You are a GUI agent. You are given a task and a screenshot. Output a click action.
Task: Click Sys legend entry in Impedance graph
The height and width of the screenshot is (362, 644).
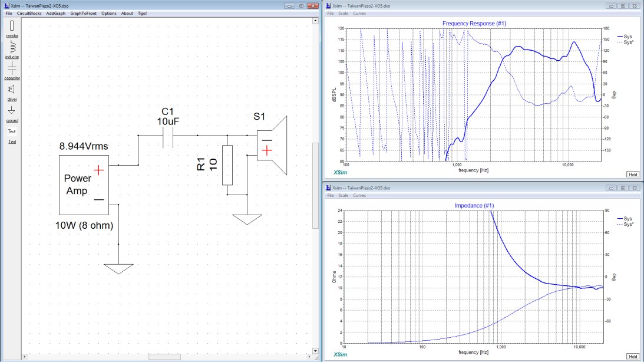[625, 219]
